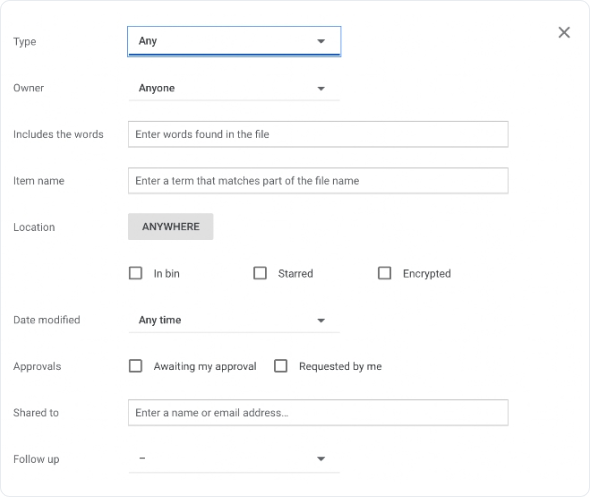Expand the Owner dropdown set to Anyone
This screenshot has height=497, width=590.
234,88
